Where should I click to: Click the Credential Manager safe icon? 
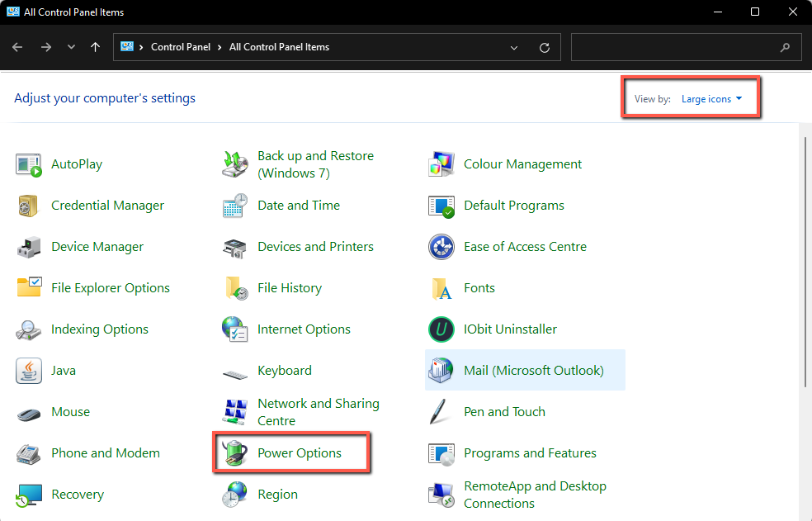[29, 206]
